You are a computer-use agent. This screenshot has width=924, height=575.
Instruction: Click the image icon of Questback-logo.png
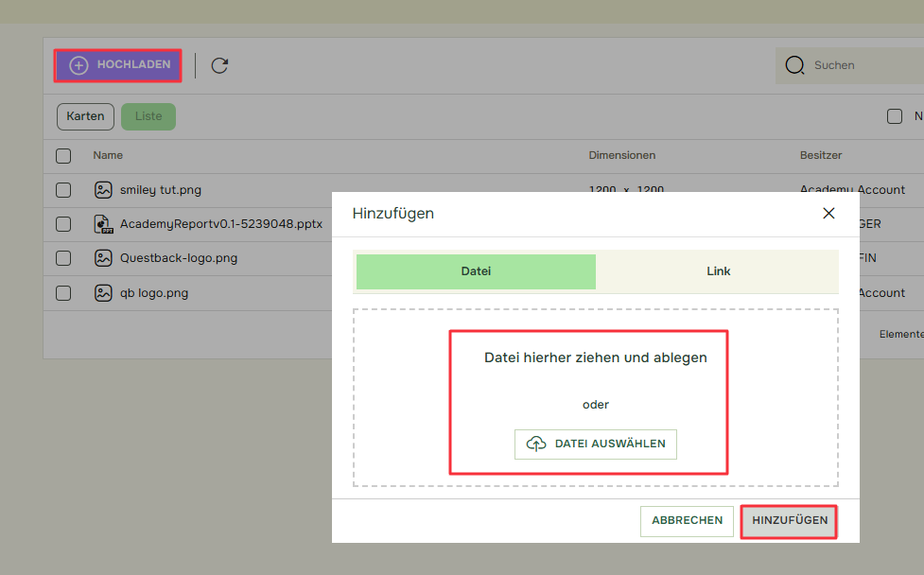(x=103, y=258)
